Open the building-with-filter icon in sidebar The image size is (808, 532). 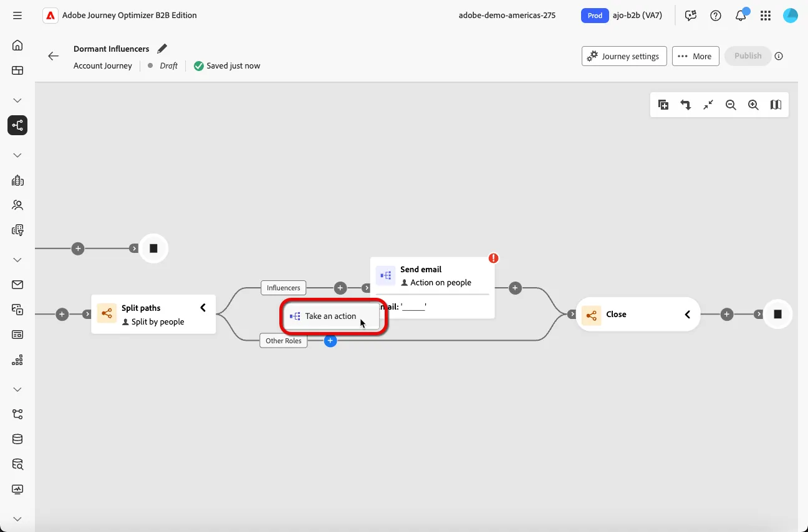(x=17, y=230)
